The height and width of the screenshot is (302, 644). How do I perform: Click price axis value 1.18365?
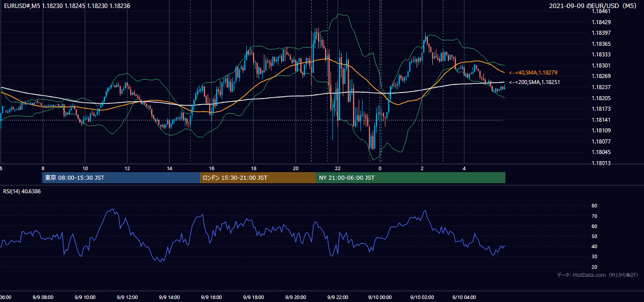602,44
